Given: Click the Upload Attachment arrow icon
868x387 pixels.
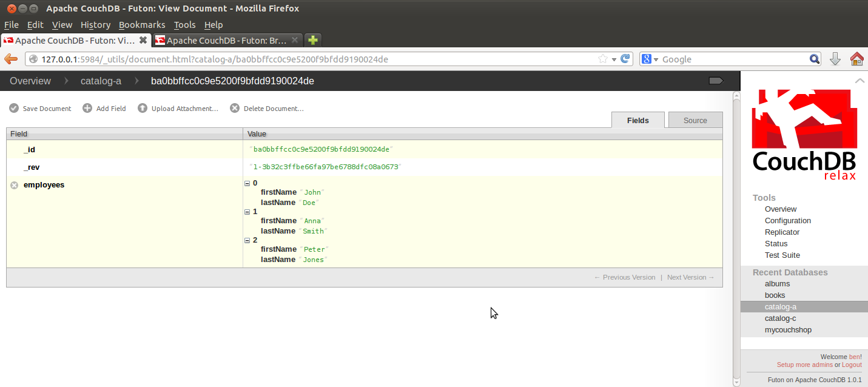Looking at the screenshot, I should (143, 109).
